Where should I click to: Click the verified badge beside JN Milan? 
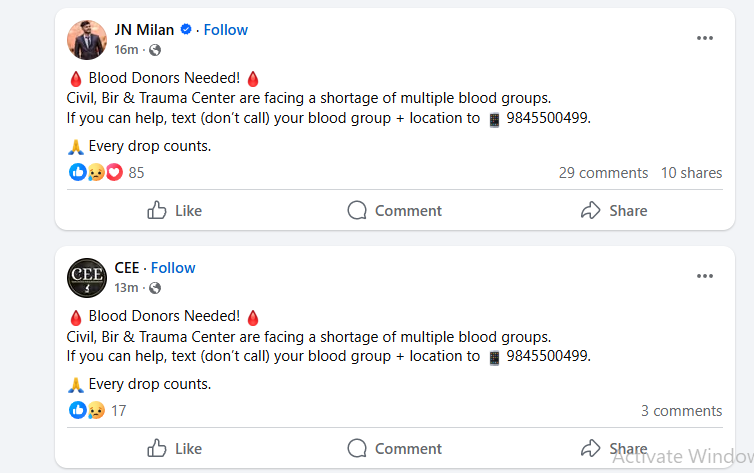[188, 30]
